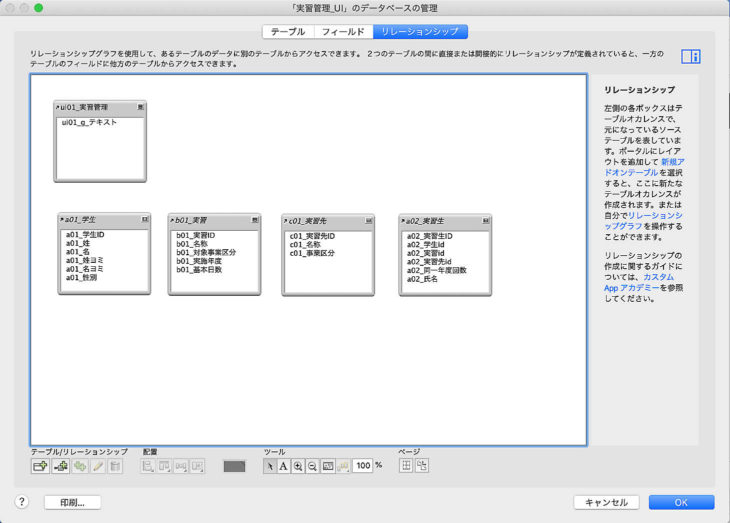Switch to the フィールド tab
Screen dimensions: 730x523
click(x=342, y=31)
